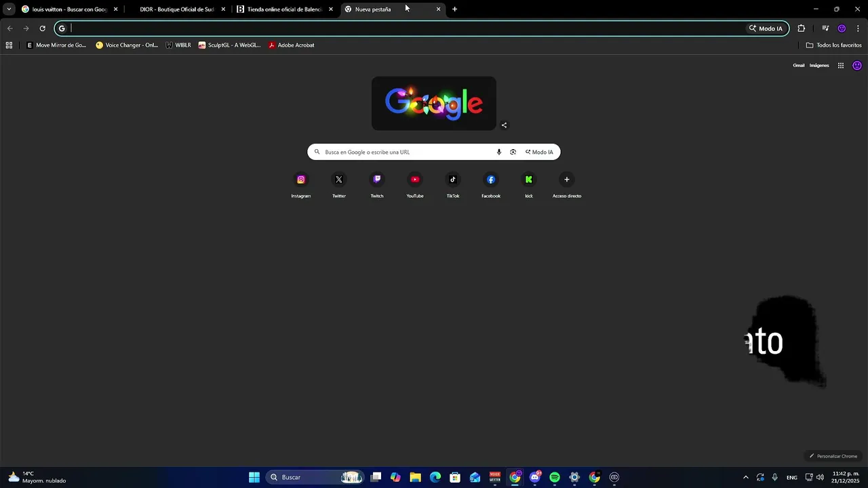Open a new tab with plus button
This screenshot has width=868, height=488.
(454, 9)
